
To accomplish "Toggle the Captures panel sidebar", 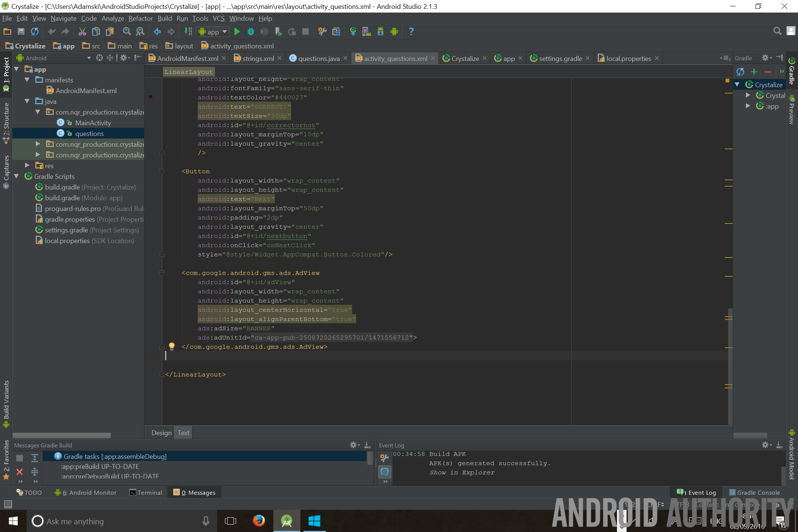I will 5,173.
